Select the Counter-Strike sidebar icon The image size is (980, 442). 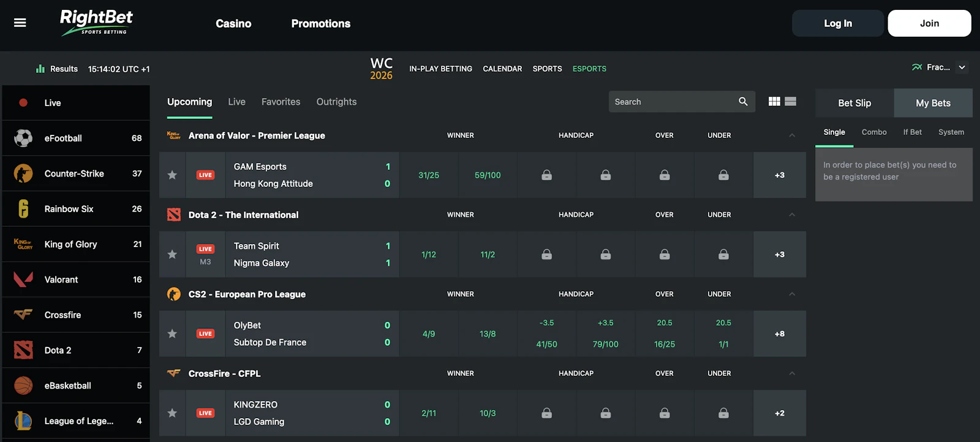(x=23, y=173)
